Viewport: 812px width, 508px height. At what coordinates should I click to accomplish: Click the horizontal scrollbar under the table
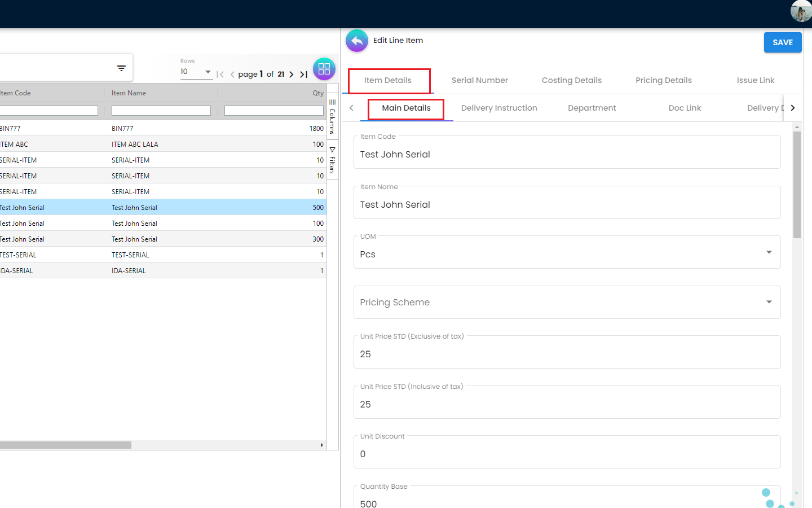(65, 445)
